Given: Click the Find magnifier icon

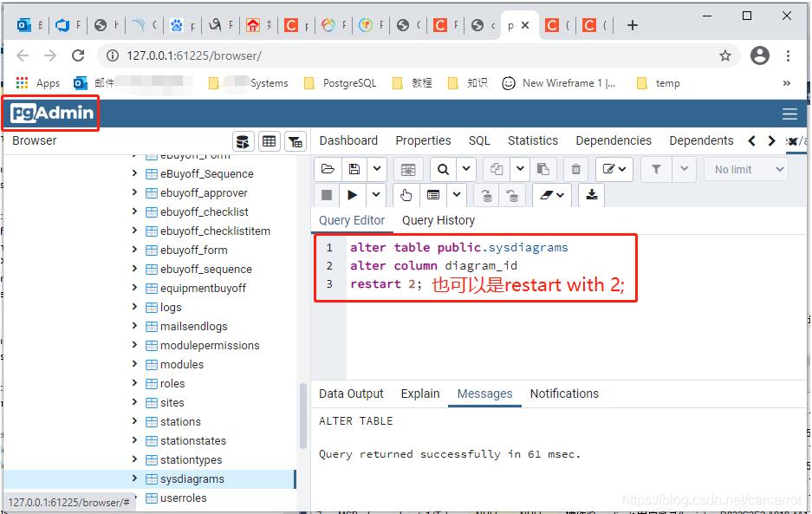Looking at the screenshot, I should click(x=443, y=169).
